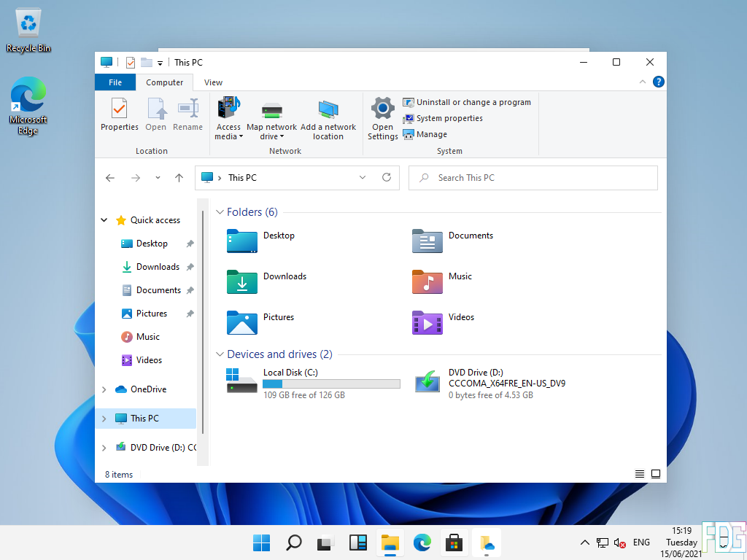Collapse the Folders (6) group

click(220, 212)
